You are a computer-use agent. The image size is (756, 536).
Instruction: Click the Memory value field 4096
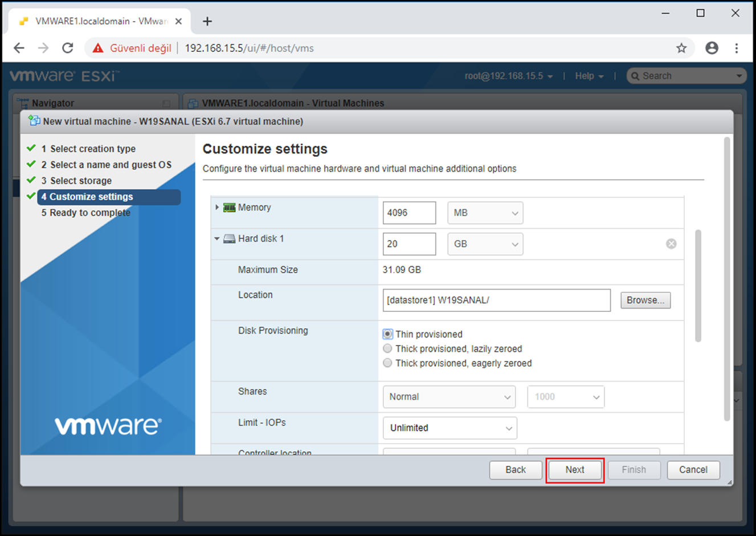(410, 213)
